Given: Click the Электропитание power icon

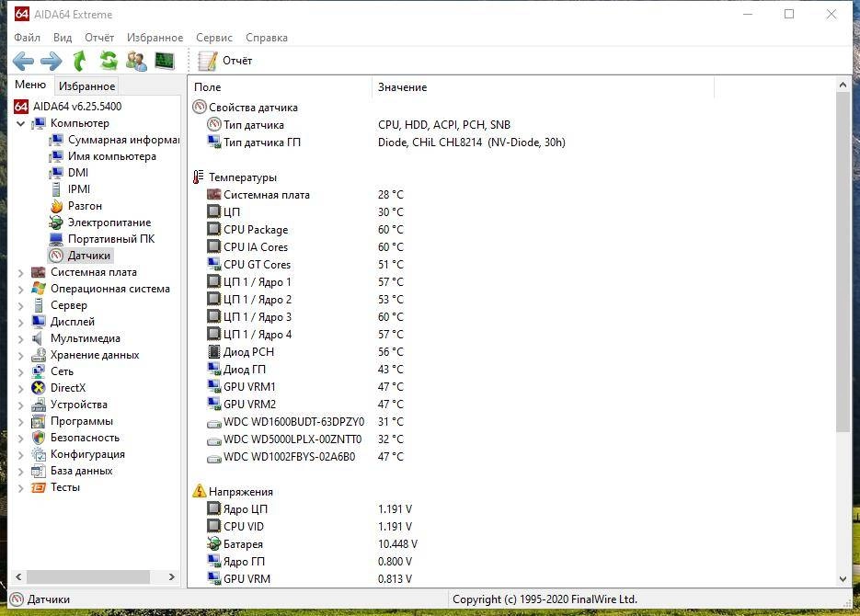Looking at the screenshot, I should click(56, 222).
